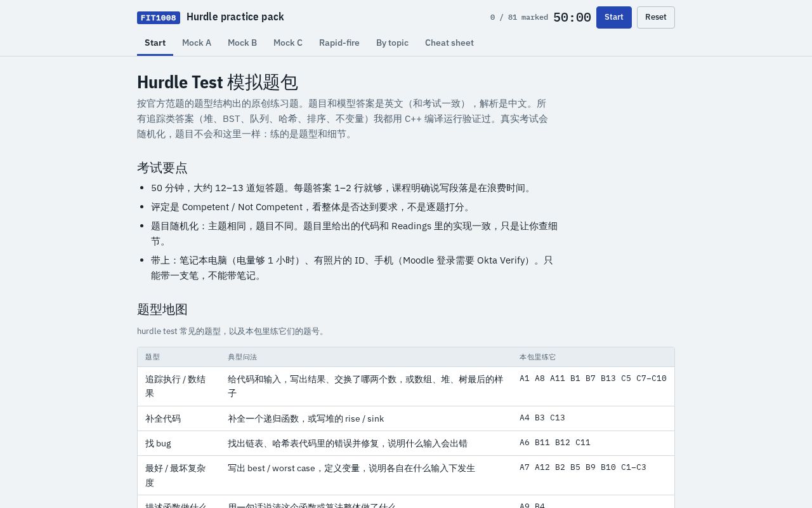Image resolution: width=812 pixels, height=508 pixels.
Task: Click the 'hurdle test 常见的题型' caption
Action: click(x=232, y=331)
